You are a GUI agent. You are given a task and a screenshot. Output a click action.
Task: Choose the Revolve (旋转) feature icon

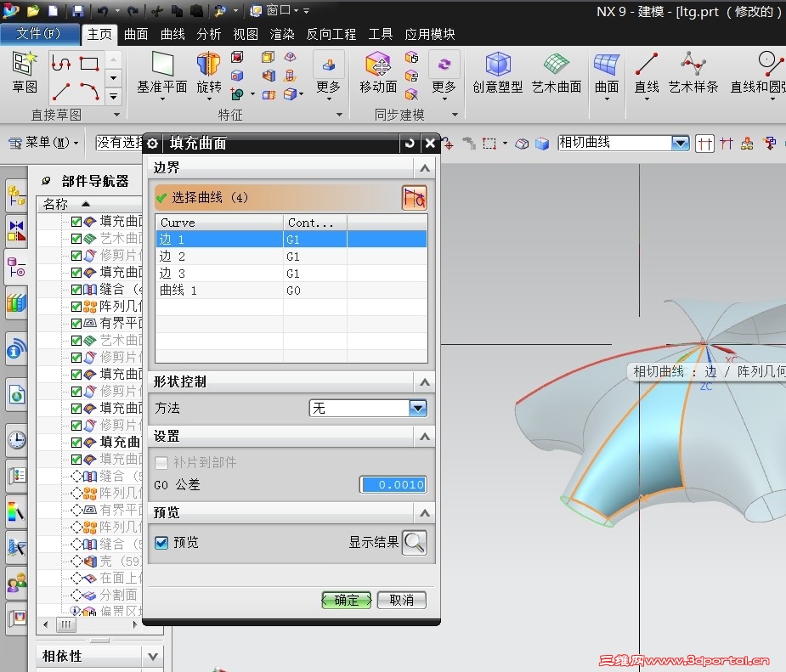[x=208, y=65]
